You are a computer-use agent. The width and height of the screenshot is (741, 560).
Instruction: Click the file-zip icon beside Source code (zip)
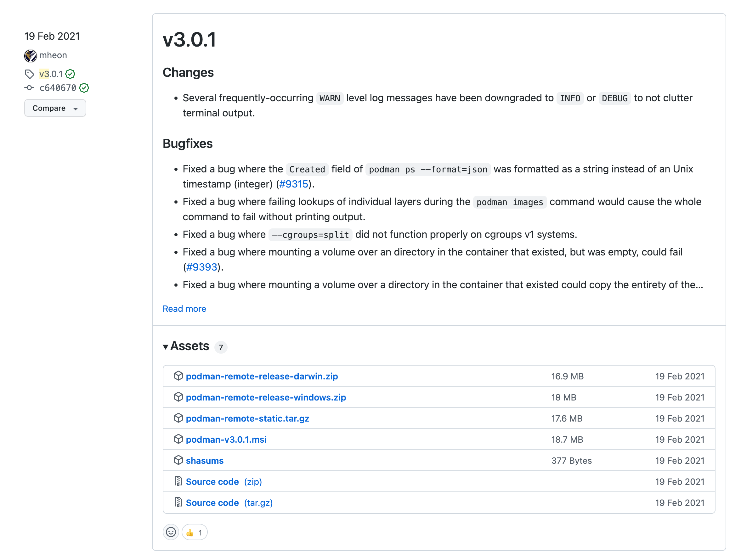pos(178,481)
